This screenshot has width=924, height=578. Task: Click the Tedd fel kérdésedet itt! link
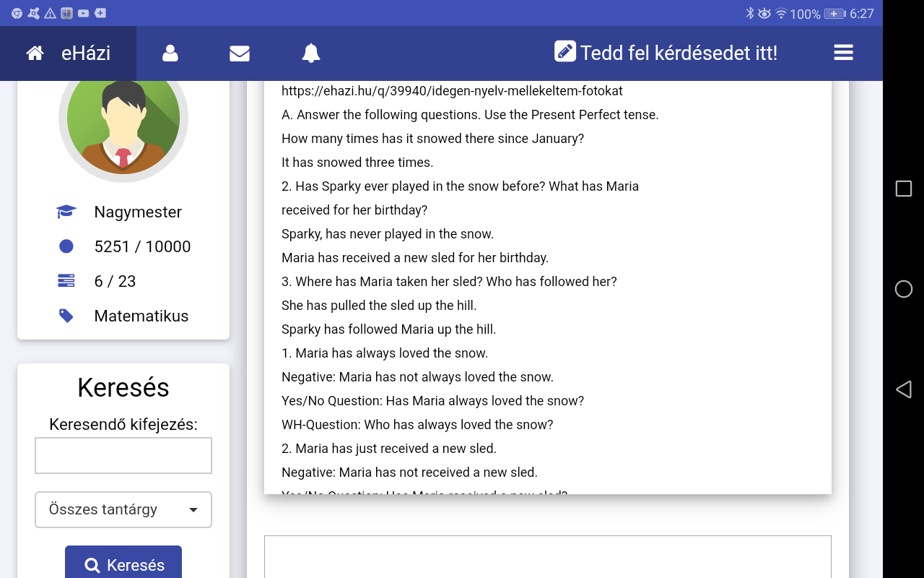tap(679, 53)
